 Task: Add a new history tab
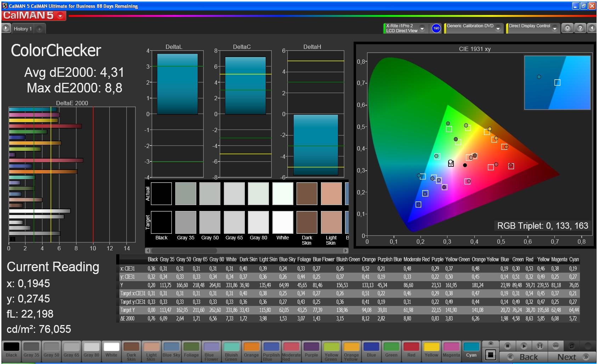tap(39, 29)
